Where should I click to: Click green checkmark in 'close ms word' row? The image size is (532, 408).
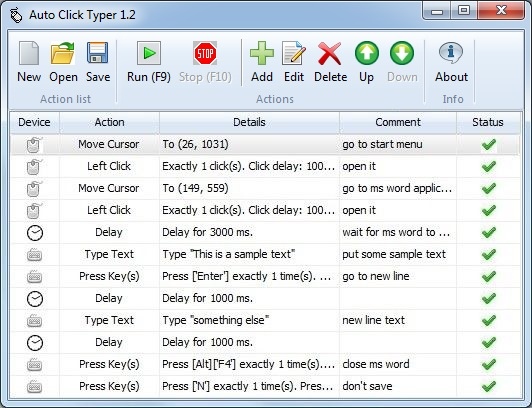(489, 365)
